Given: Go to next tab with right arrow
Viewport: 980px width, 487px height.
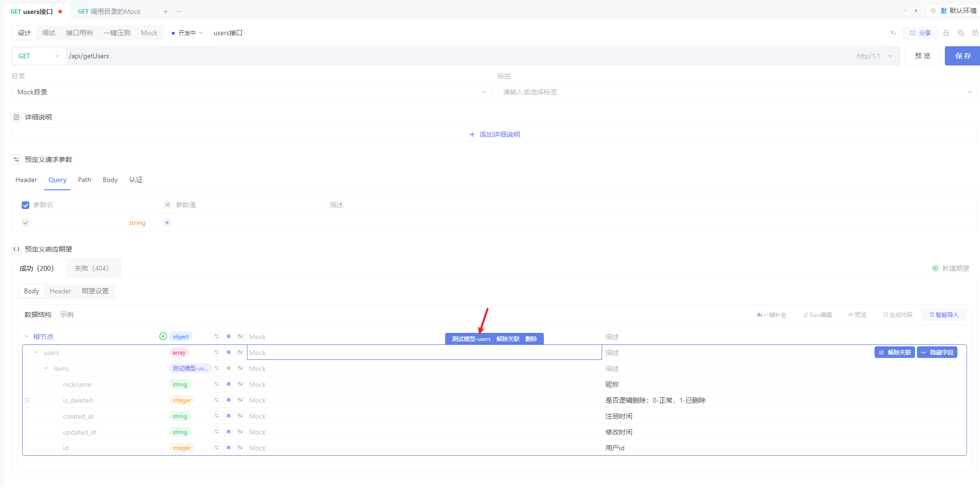Looking at the screenshot, I should click(916, 11).
